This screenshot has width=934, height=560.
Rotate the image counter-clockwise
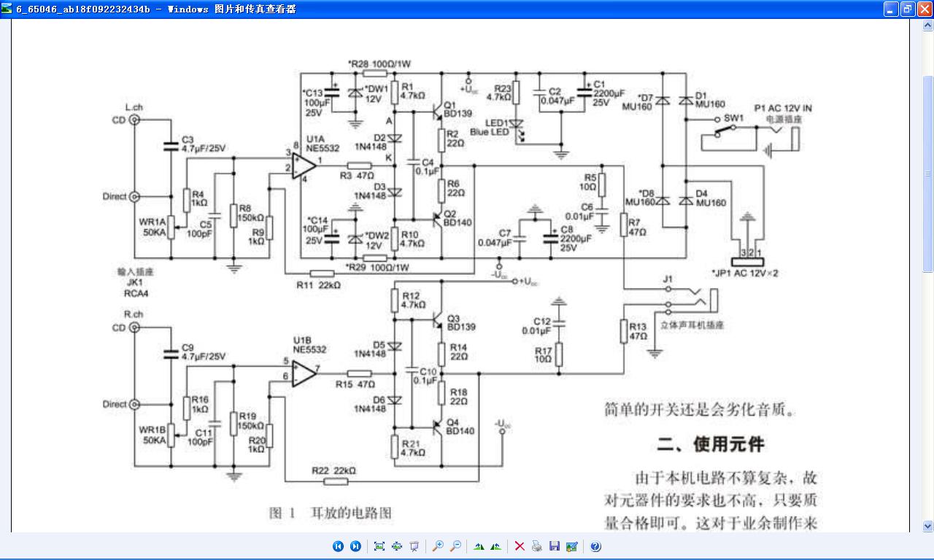tap(496, 546)
